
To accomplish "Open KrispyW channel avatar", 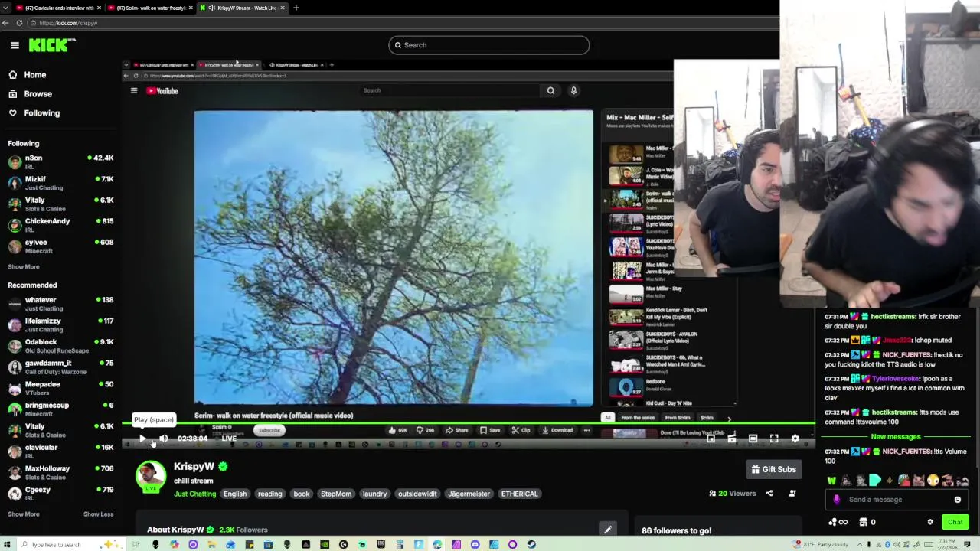I will click(x=151, y=475).
